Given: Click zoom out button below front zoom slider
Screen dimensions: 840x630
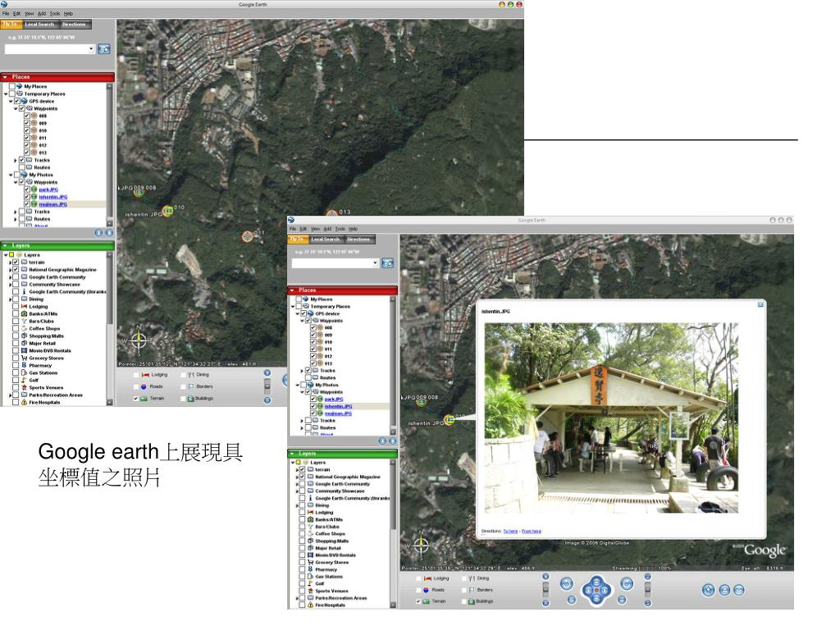Looking at the screenshot, I should pyautogui.click(x=546, y=603).
